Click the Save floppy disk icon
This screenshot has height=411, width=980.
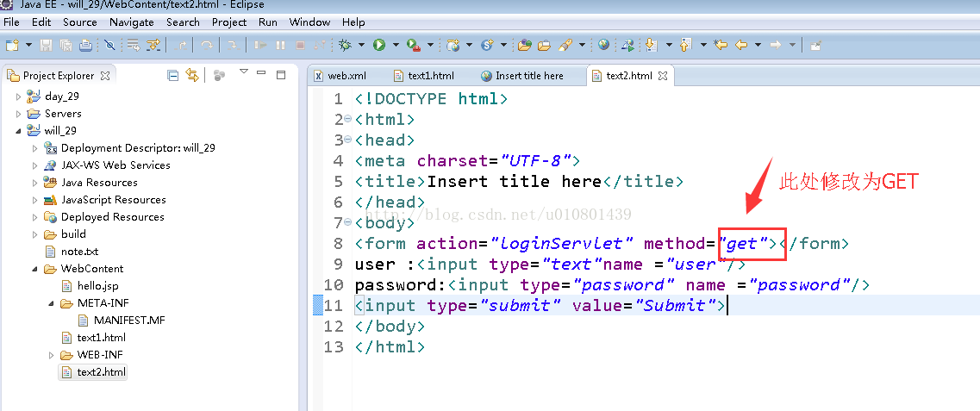pyautogui.click(x=47, y=45)
